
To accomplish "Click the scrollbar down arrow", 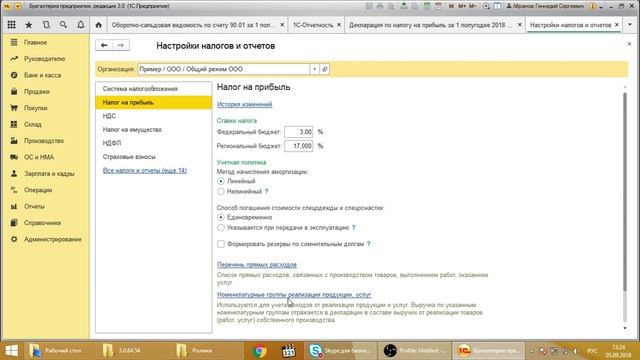I will (624, 328).
